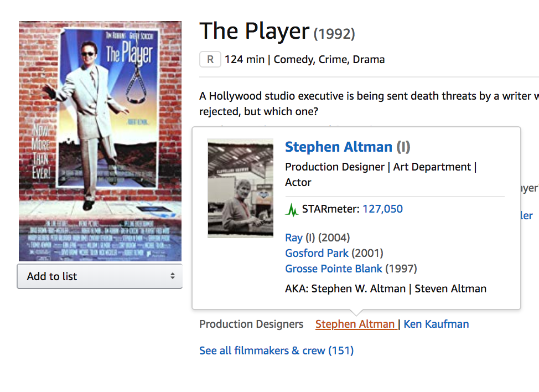This screenshot has height=392, width=539.
Task: Click underlined Stephen Altman under Production Designers
Action: click(x=355, y=324)
